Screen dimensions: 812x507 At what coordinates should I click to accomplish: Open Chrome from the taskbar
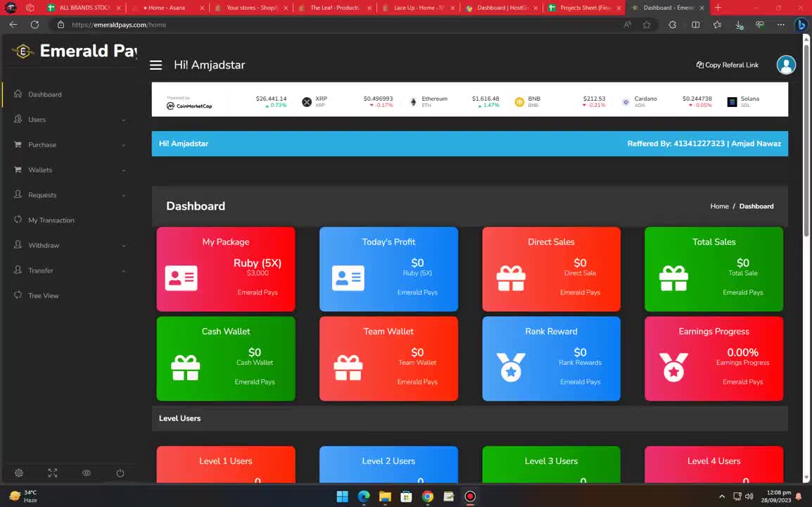click(427, 496)
